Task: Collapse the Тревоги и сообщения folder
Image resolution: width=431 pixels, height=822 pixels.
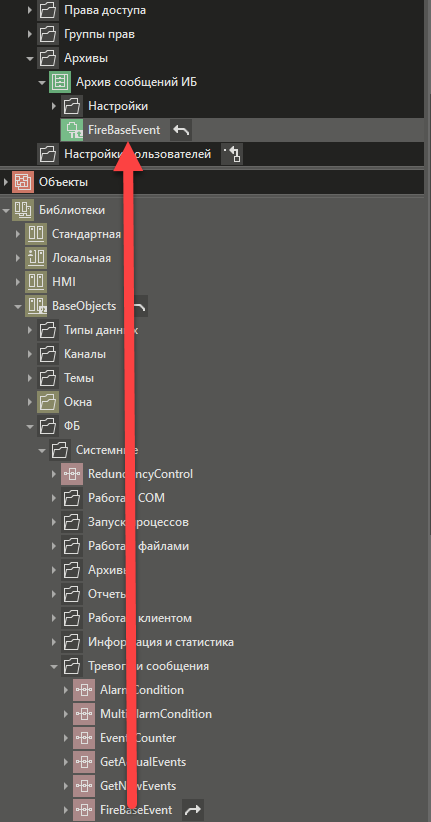Action: 54,666
